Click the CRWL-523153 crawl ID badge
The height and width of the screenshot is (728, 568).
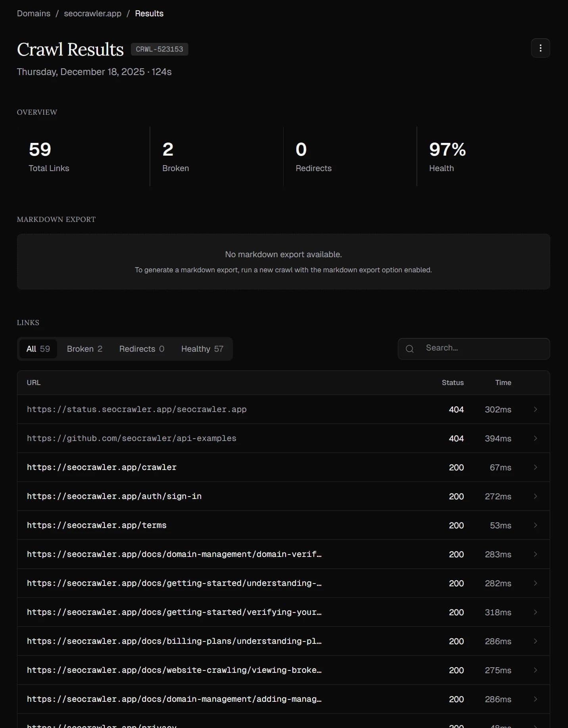click(x=159, y=49)
